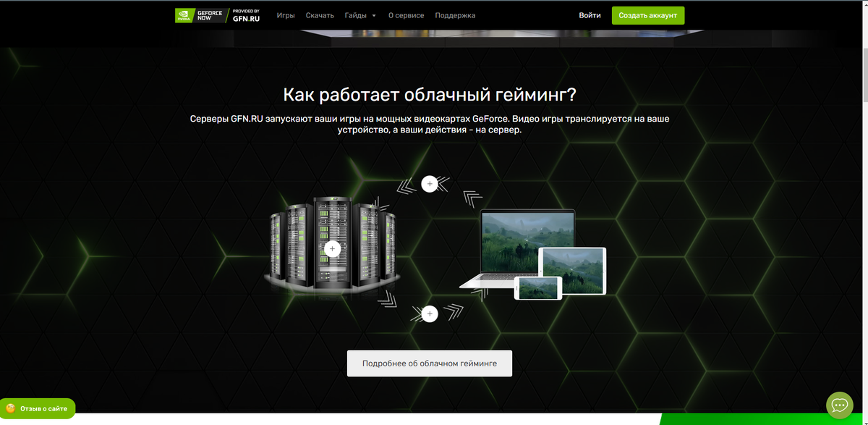Viewport: 868px width, 425px height.
Task: Click the GeForce NOW GFN.RU logo
Action: (x=217, y=15)
